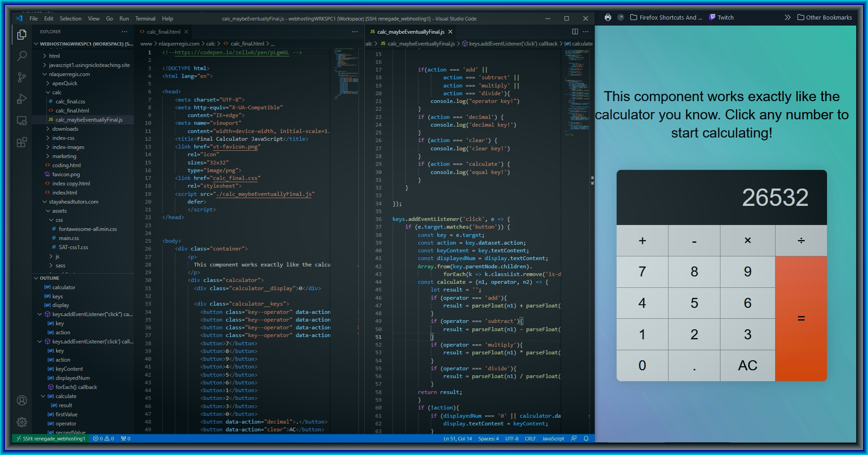
Task: Switch to the calc_maybeEventuallyFinal.js tab
Action: pyautogui.click(x=410, y=32)
